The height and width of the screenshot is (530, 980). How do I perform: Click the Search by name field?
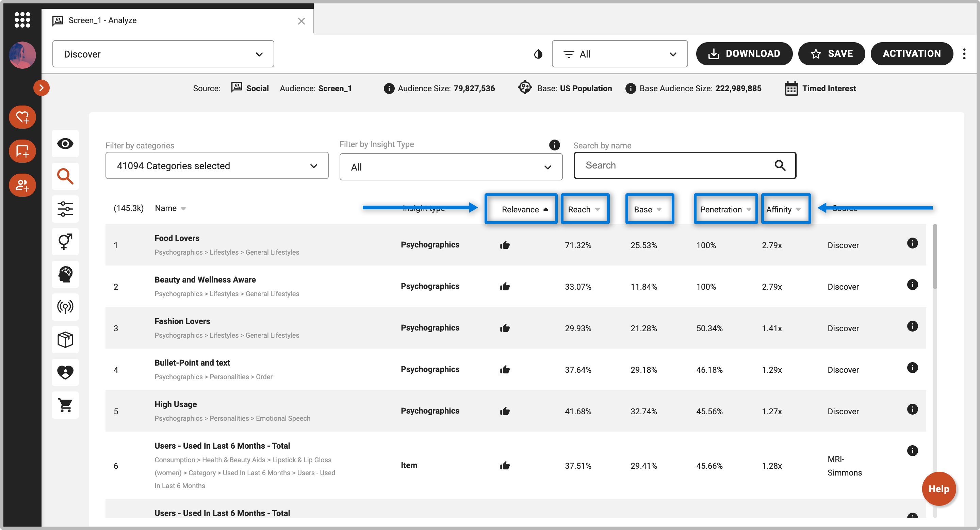(x=677, y=165)
